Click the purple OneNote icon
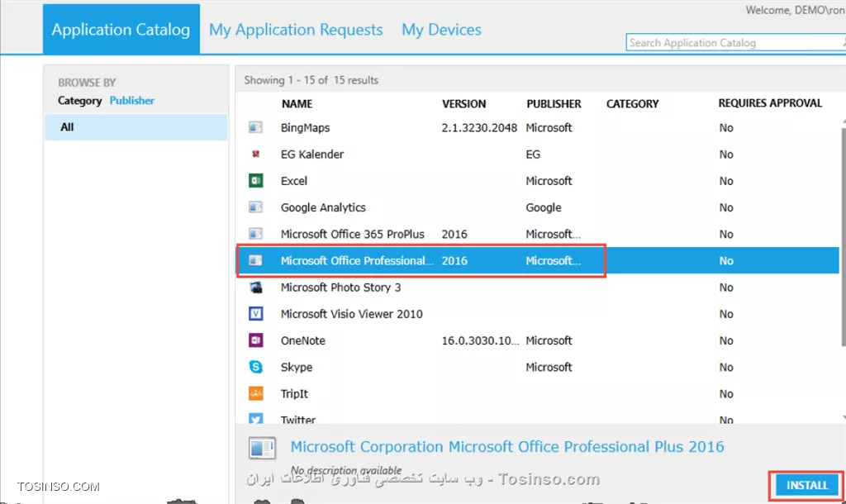 click(x=255, y=340)
